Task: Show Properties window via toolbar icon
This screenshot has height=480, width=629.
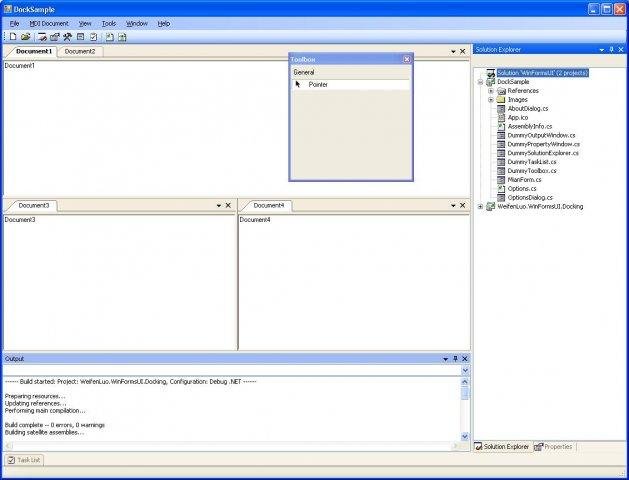Action: 55,37
